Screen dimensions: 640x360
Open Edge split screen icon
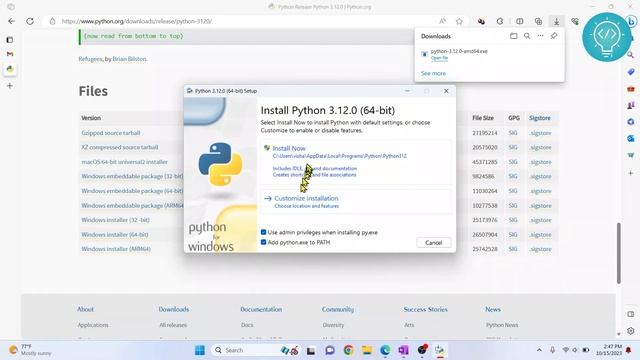tap(520, 21)
